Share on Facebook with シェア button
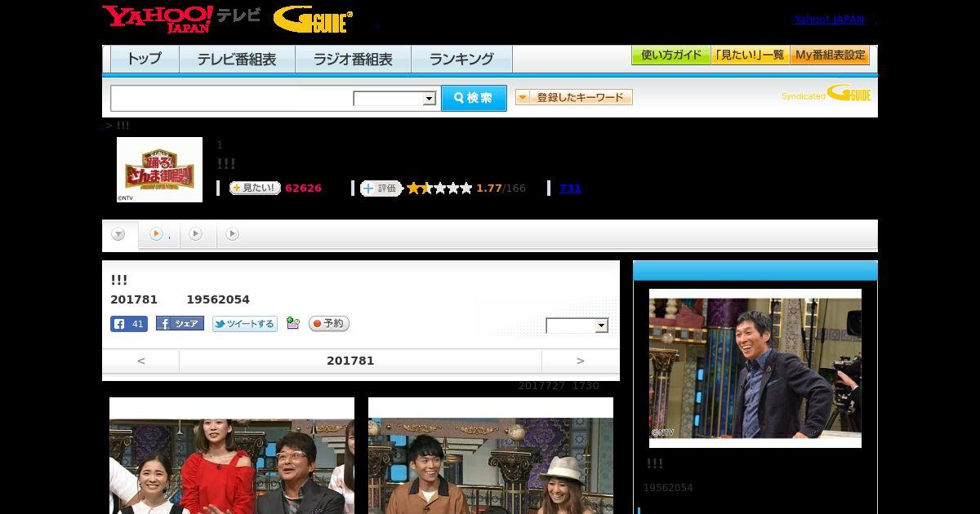The width and height of the screenshot is (980, 514). pos(180,324)
